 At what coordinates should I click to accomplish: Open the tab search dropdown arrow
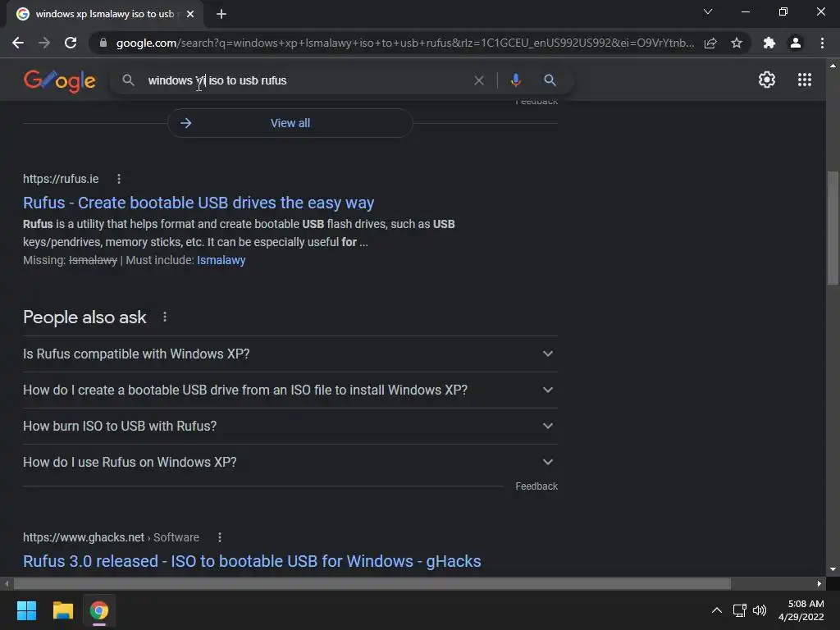tap(708, 11)
